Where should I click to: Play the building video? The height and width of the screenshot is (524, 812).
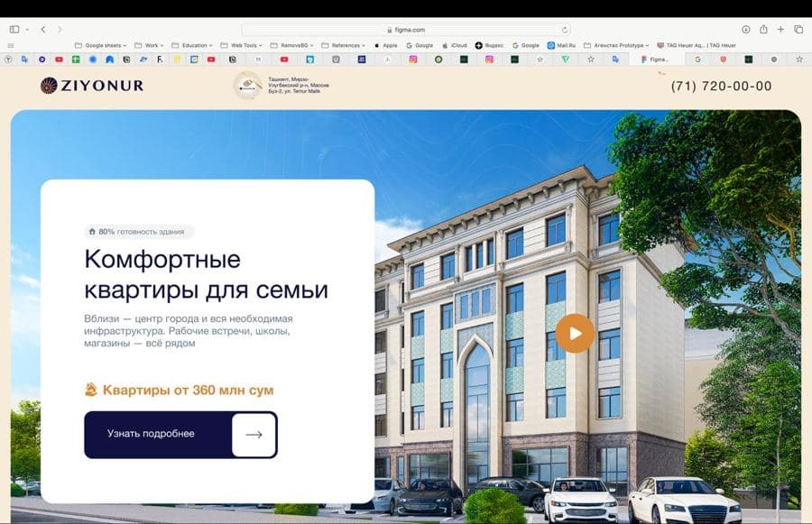click(x=575, y=334)
